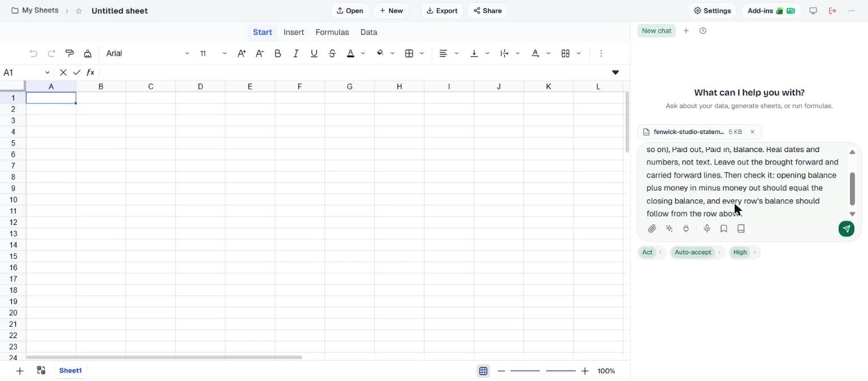Toggle underline formatting
Viewport: 868px width, 381px height.
[x=314, y=54]
